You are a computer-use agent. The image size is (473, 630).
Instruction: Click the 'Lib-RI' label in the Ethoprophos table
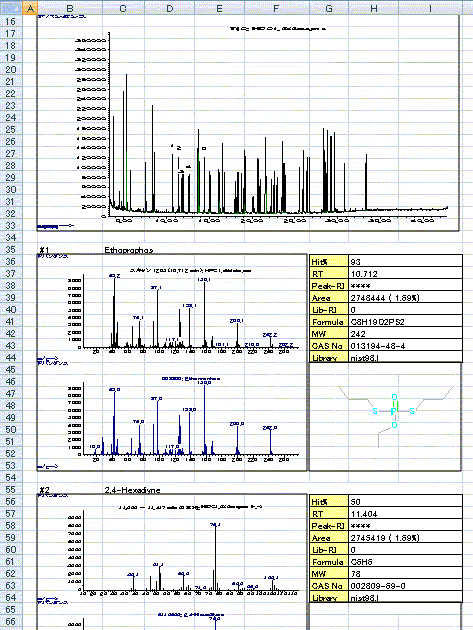coord(329,310)
